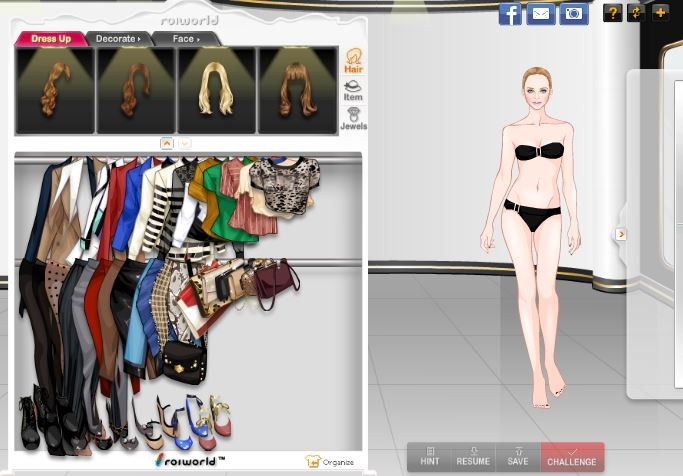Click the red Challenge button
This screenshot has height=476, width=683.
click(x=572, y=457)
